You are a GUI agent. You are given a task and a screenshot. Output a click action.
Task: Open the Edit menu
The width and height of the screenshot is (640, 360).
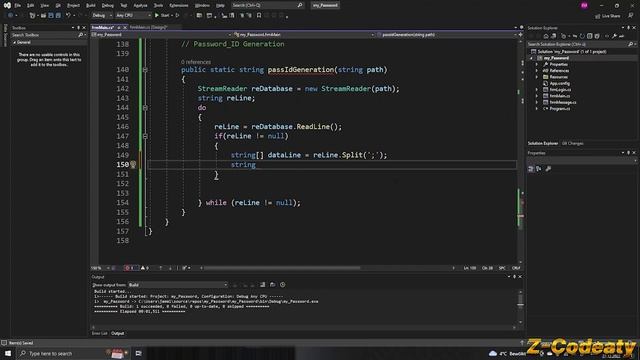31,5
